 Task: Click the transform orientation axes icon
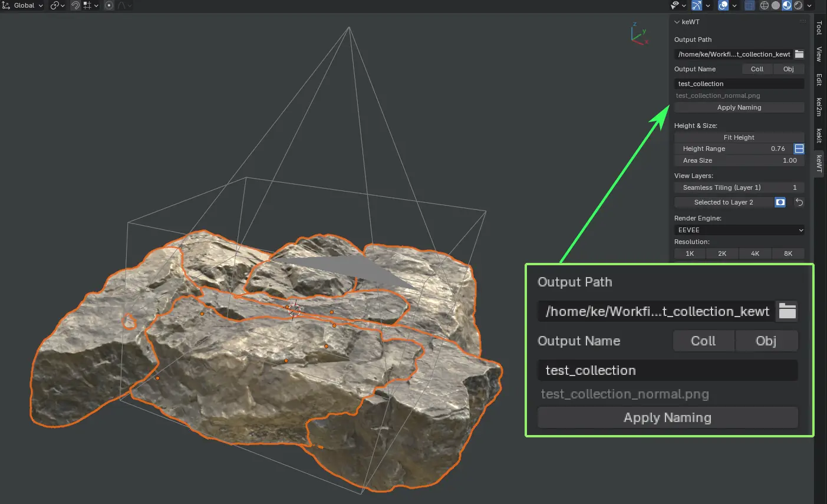pos(6,5)
